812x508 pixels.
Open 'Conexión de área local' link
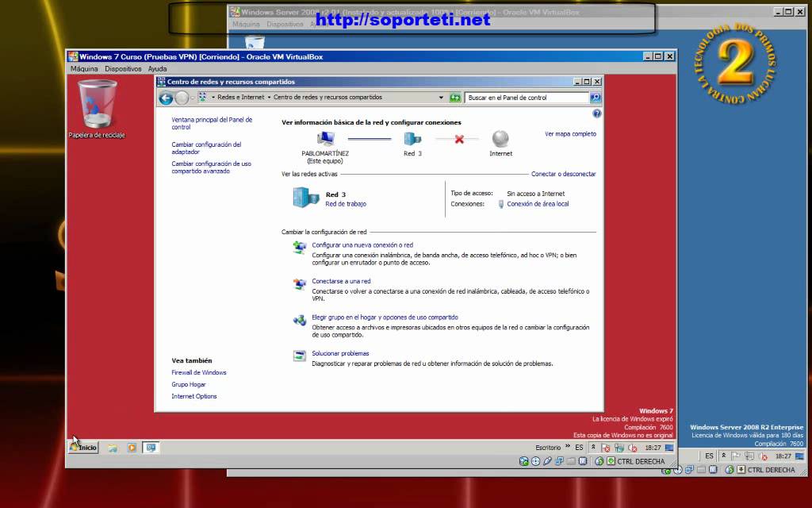coord(538,204)
